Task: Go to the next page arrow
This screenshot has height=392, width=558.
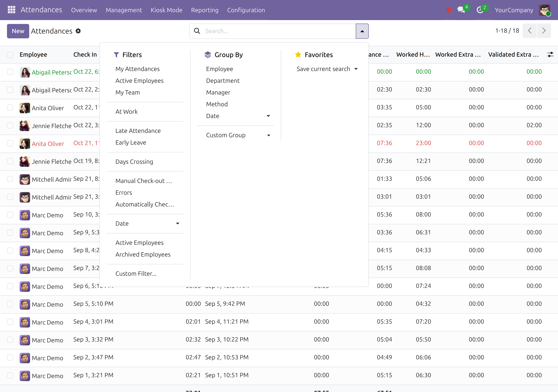Action: 544,31
